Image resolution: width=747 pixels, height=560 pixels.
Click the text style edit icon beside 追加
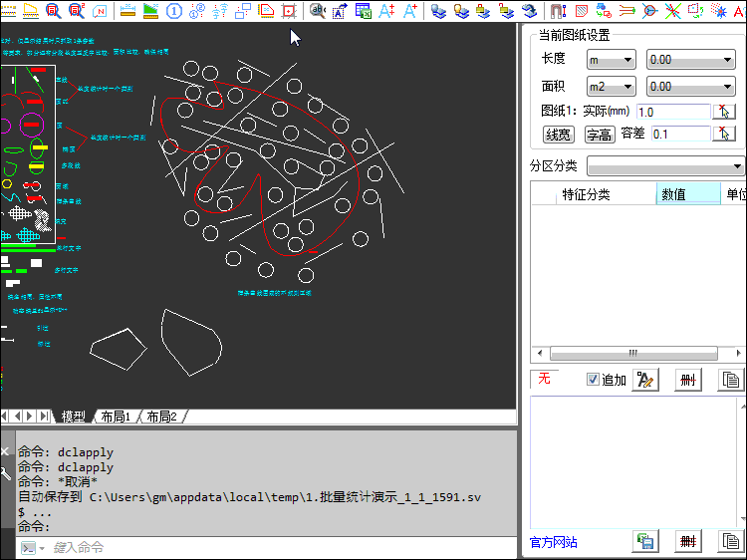pos(645,380)
